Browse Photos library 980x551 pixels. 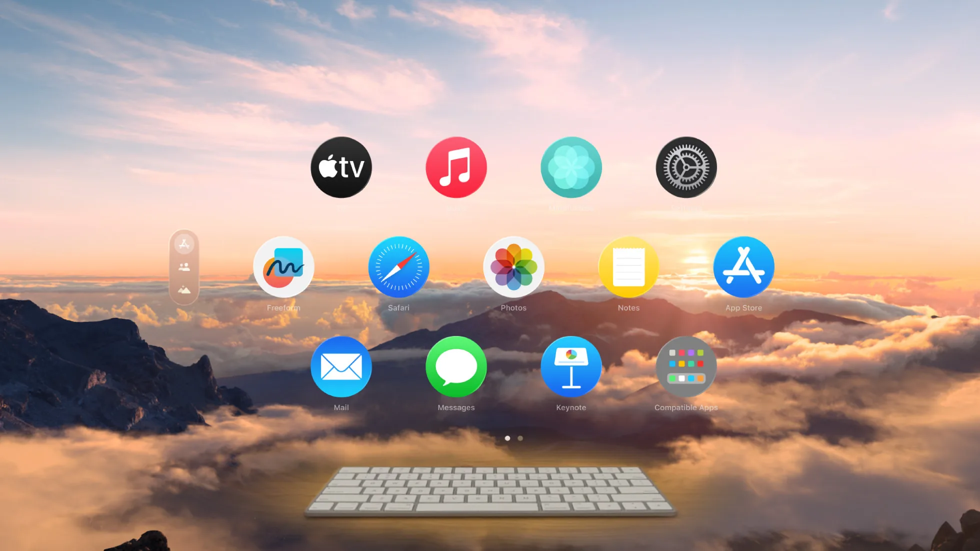click(513, 266)
